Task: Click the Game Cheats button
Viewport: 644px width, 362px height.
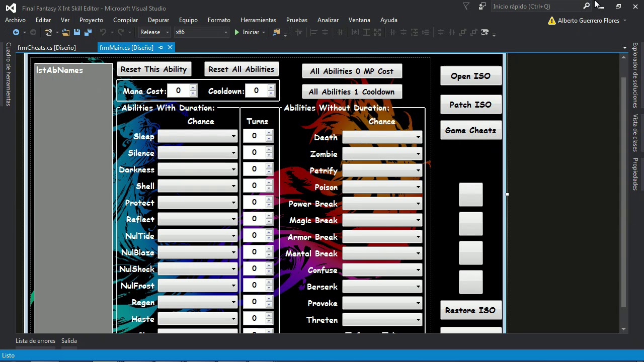Action: click(x=470, y=130)
